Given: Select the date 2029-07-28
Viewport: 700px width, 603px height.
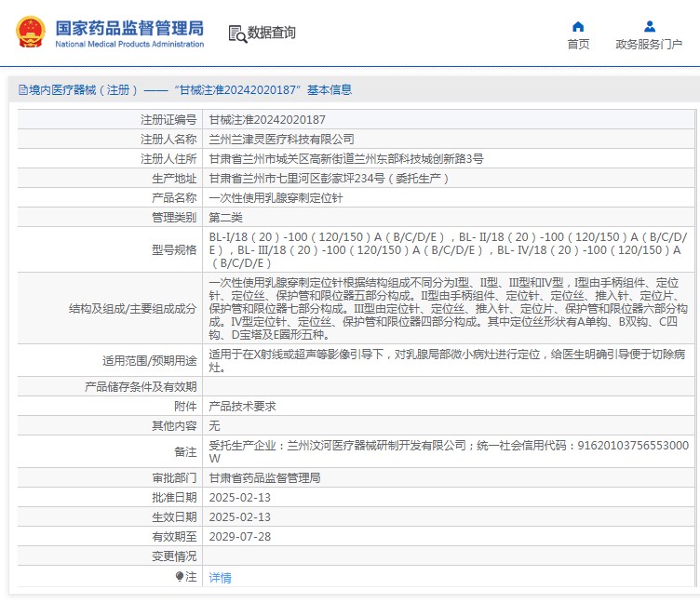Looking at the screenshot, I should (240, 537).
